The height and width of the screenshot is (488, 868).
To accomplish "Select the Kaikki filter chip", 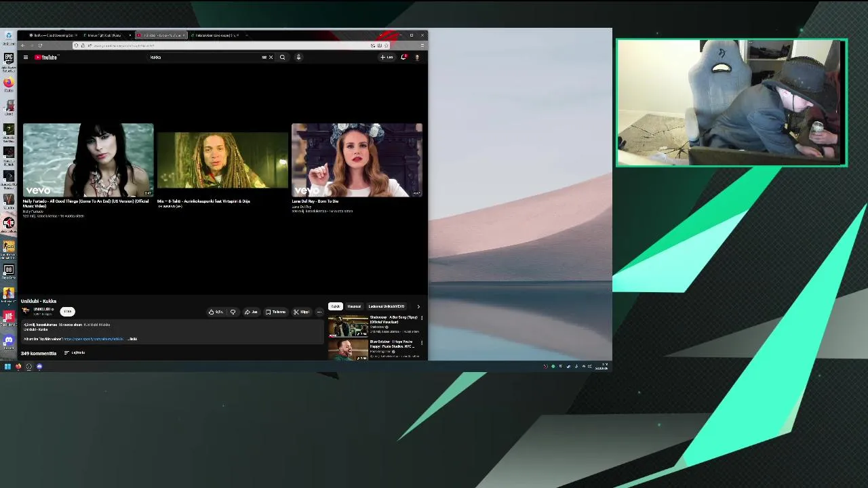I will [335, 306].
